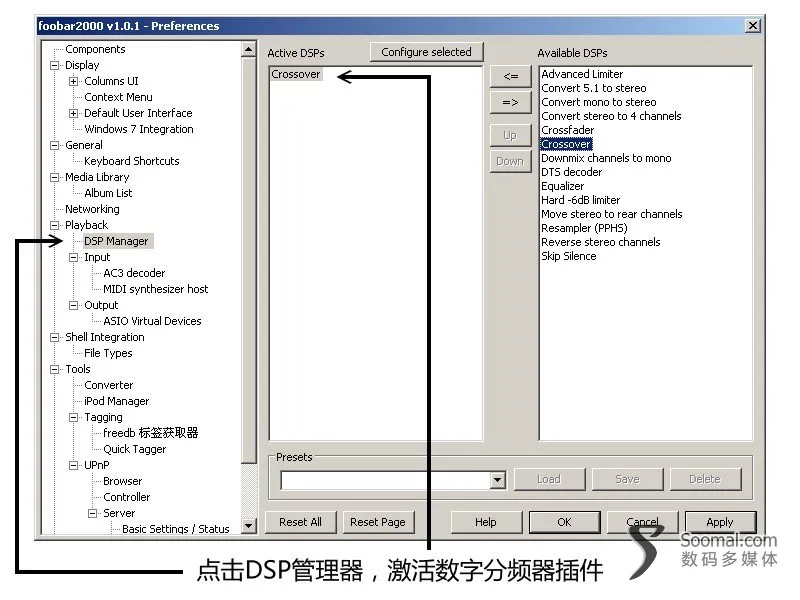Go to Keyboard Shortcuts page
This screenshot has height=600, width=800.
coord(132,161)
